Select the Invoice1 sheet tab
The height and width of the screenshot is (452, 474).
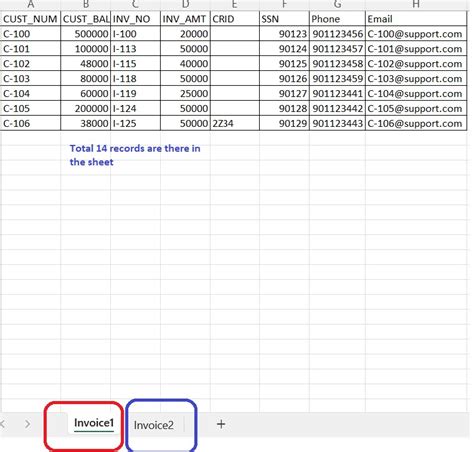coord(94,423)
